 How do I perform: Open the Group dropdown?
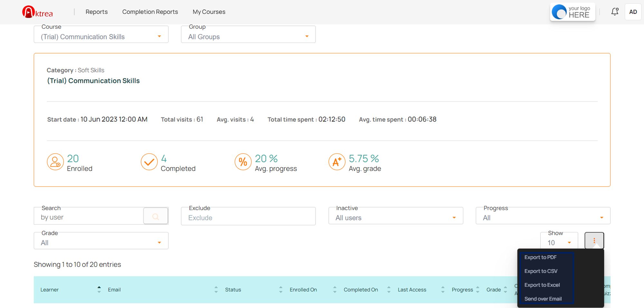click(x=248, y=34)
